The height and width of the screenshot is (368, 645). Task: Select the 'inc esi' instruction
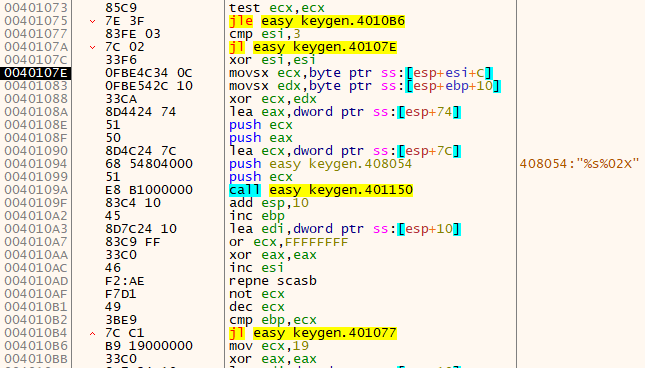click(257, 268)
